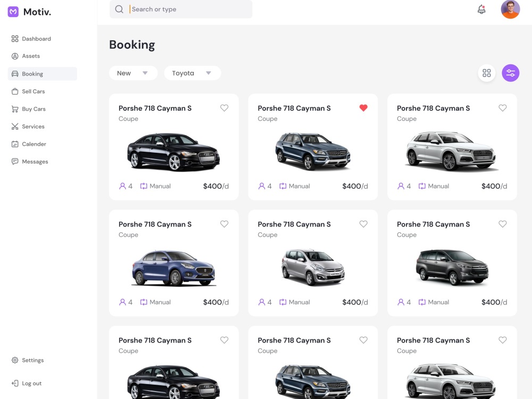
Task: Click passenger icon on the red-heart favorited card
Action: pyautogui.click(x=262, y=186)
